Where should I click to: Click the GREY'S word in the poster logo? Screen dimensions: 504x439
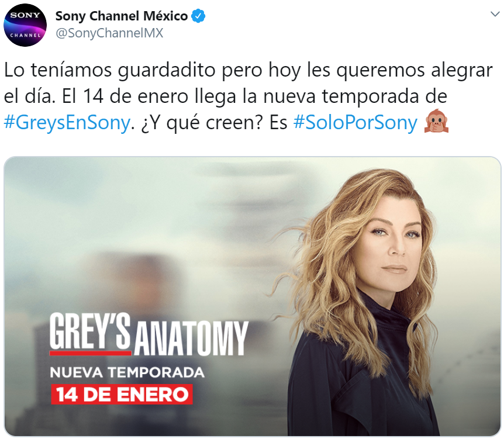(x=90, y=331)
